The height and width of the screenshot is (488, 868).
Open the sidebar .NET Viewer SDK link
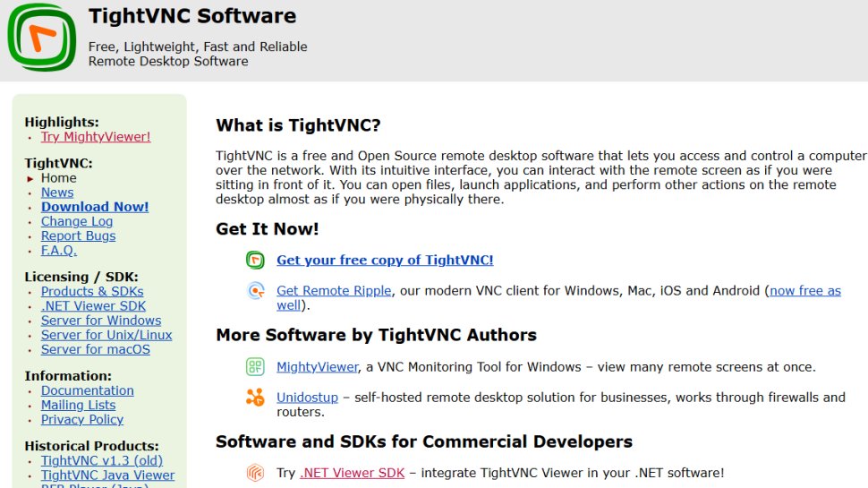point(93,305)
